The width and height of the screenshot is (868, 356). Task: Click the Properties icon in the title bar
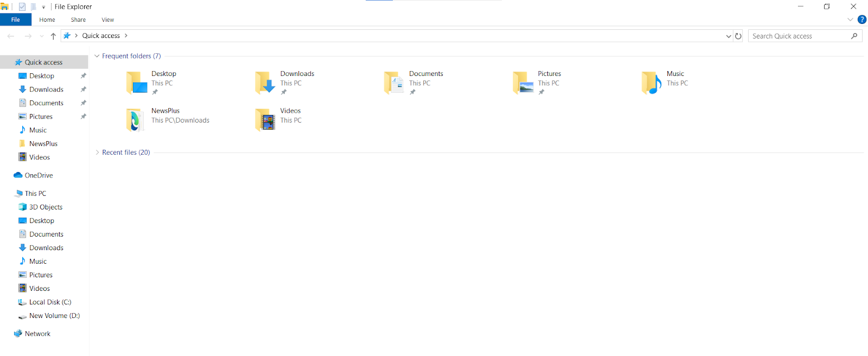click(x=22, y=7)
